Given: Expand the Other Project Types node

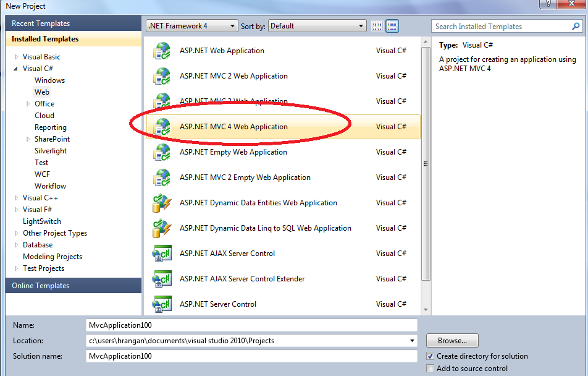Looking at the screenshot, I should point(16,233).
